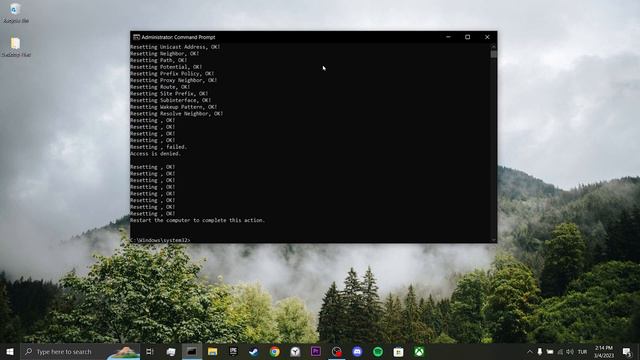Click the 'Resetting , failed.' line
The width and height of the screenshot is (640, 360).
159,147
